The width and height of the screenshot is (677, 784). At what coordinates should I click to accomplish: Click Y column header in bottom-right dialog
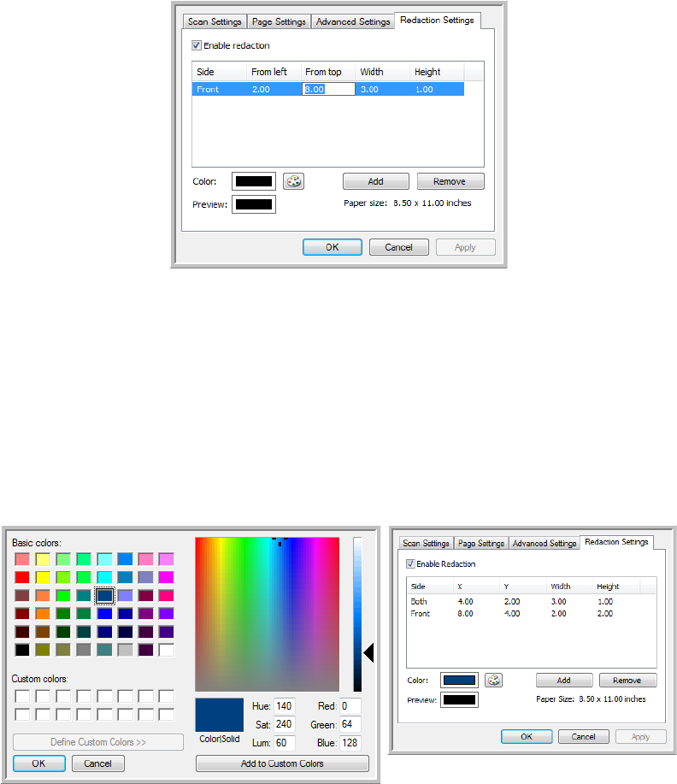pyautogui.click(x=523, y=586)
